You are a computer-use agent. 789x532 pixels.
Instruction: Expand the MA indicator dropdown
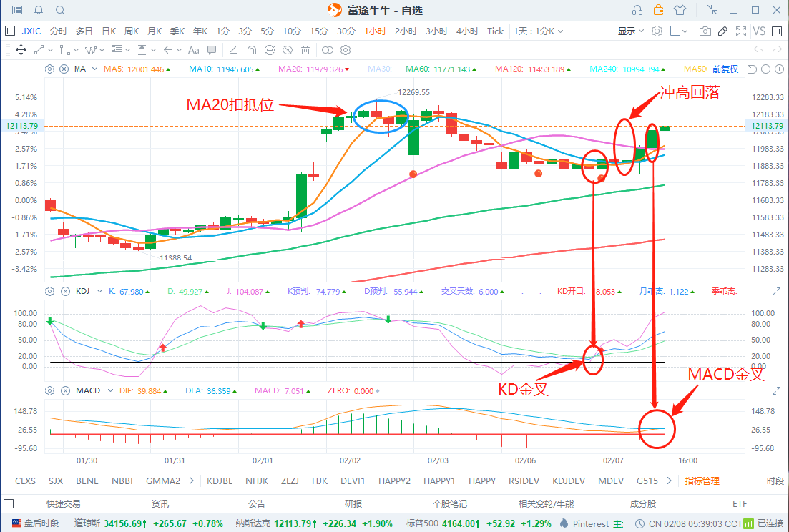tap(79, 69)
